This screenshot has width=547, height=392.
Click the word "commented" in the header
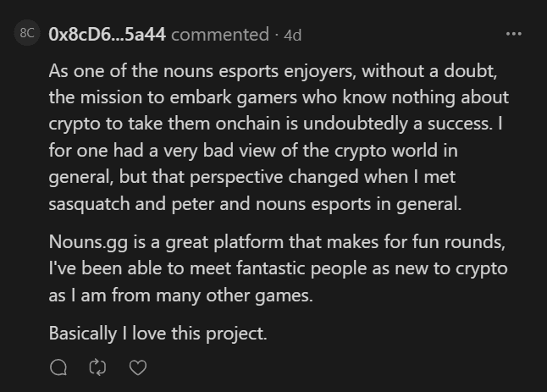pyautogui.click(x=220, y=35)
